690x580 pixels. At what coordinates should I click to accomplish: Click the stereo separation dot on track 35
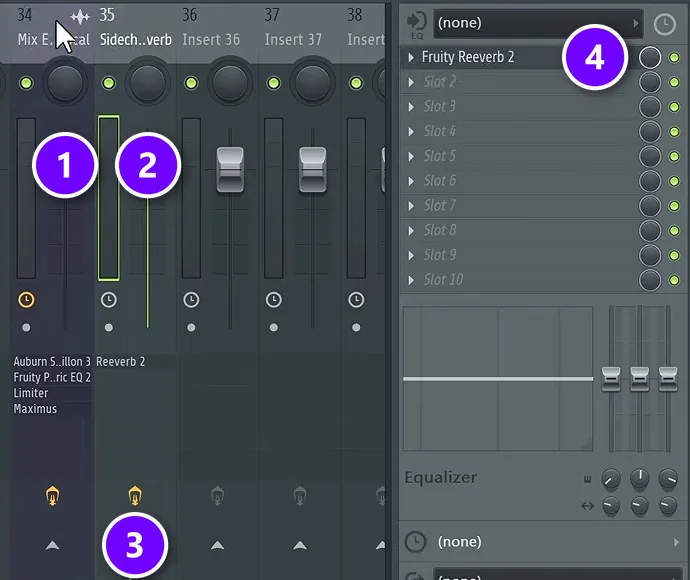click(109, 327)
